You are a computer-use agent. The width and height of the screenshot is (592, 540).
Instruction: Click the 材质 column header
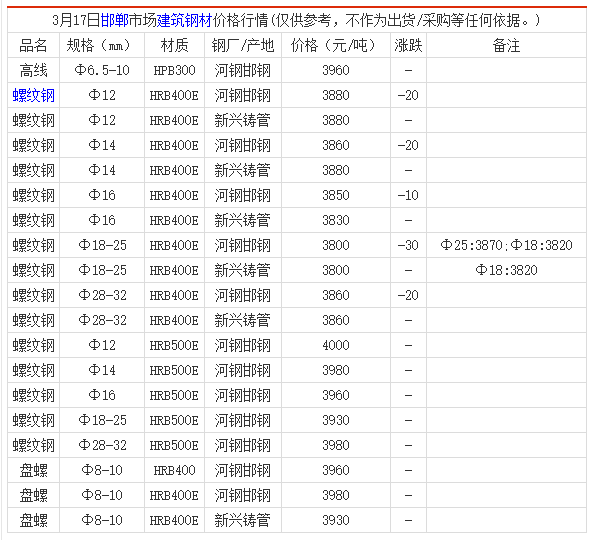174,45
